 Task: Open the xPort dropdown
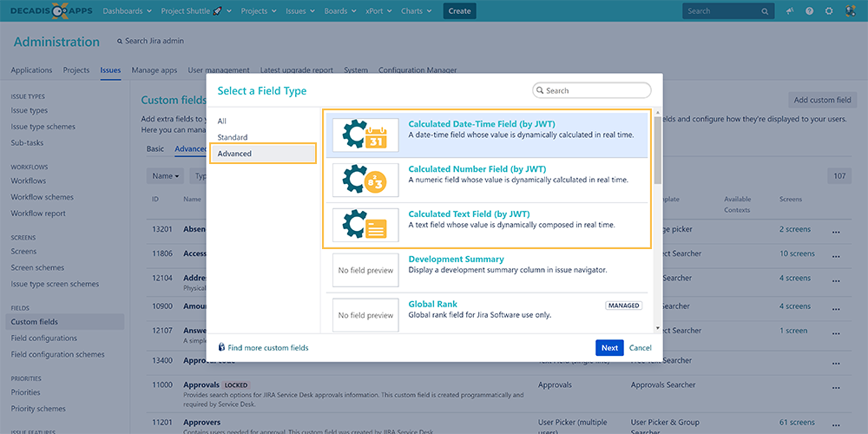(x=378, y=11)
